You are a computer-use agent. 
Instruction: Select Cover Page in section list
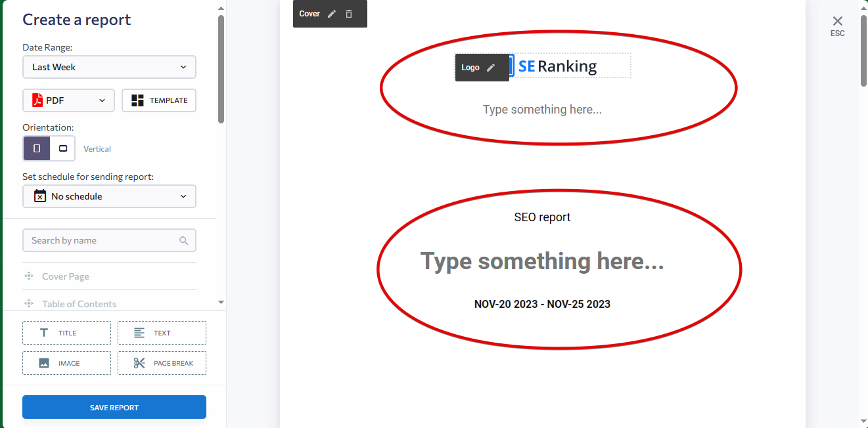coord(66,276)
